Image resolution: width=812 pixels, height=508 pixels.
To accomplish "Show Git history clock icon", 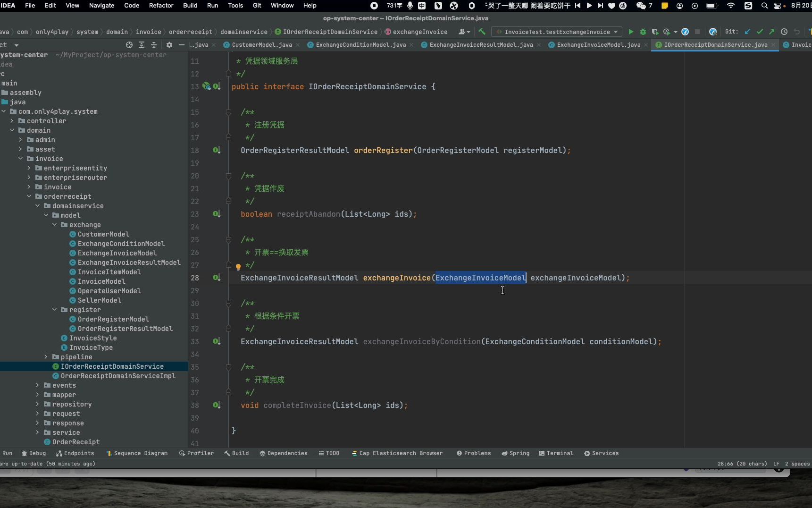I will point(784,32).
